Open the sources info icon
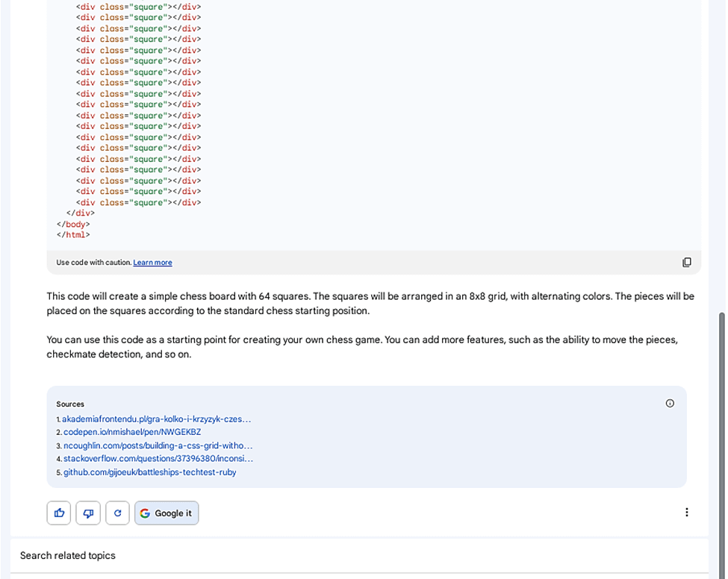 (x=670, y=404)
